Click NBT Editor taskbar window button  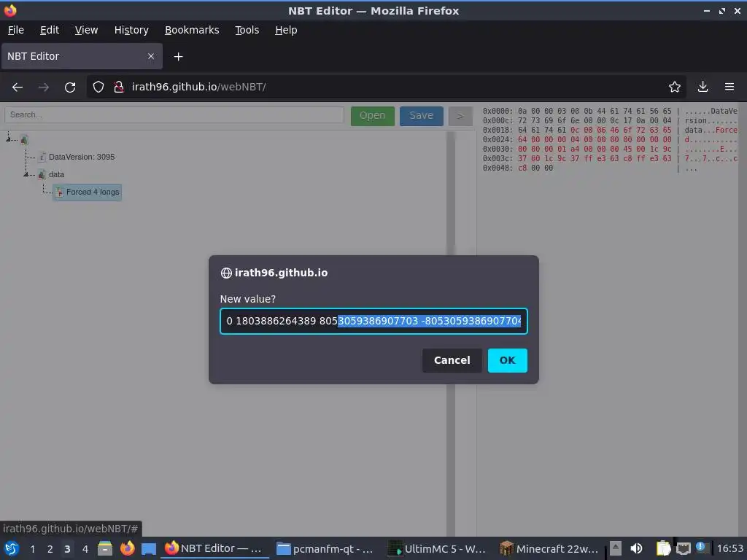[x=214, y=548]
